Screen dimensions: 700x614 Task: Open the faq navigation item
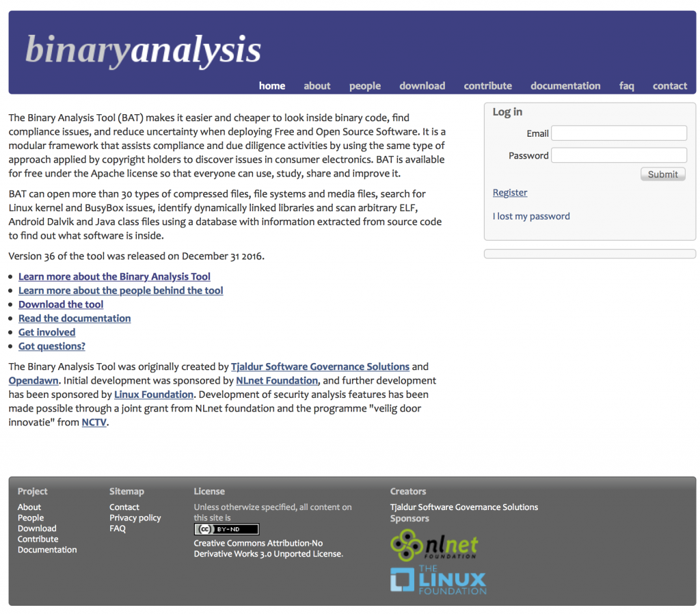pyautogui.click(x=626, y=86)
